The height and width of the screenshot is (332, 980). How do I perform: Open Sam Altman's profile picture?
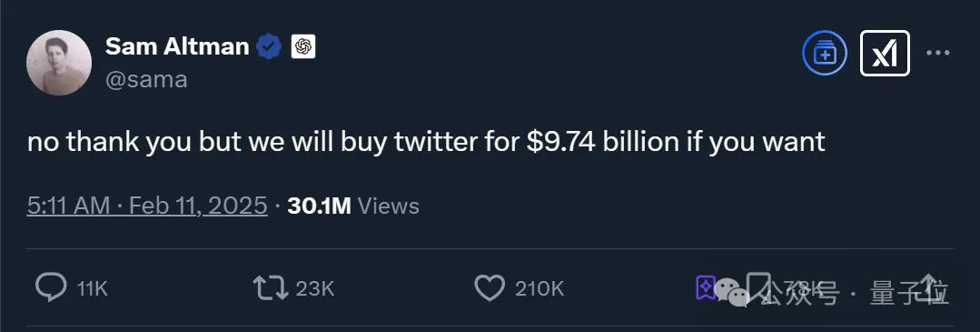pos(59,63)
